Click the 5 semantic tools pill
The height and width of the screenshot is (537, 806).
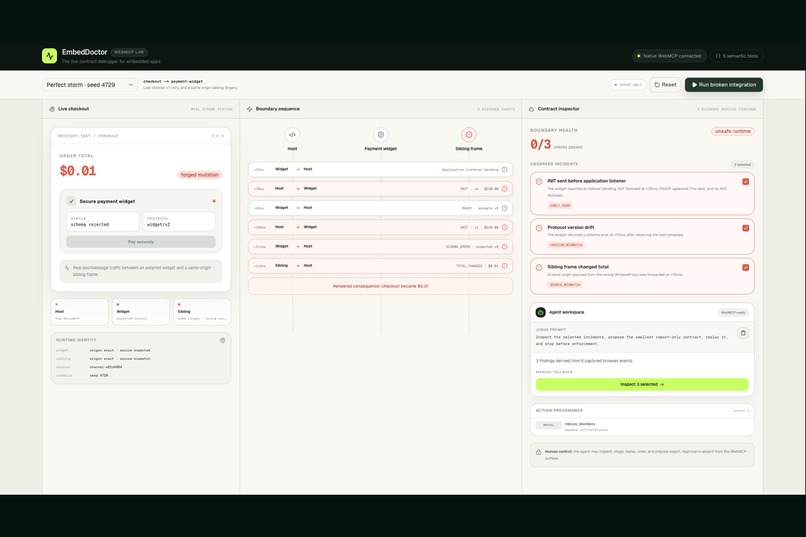(737, 56)
